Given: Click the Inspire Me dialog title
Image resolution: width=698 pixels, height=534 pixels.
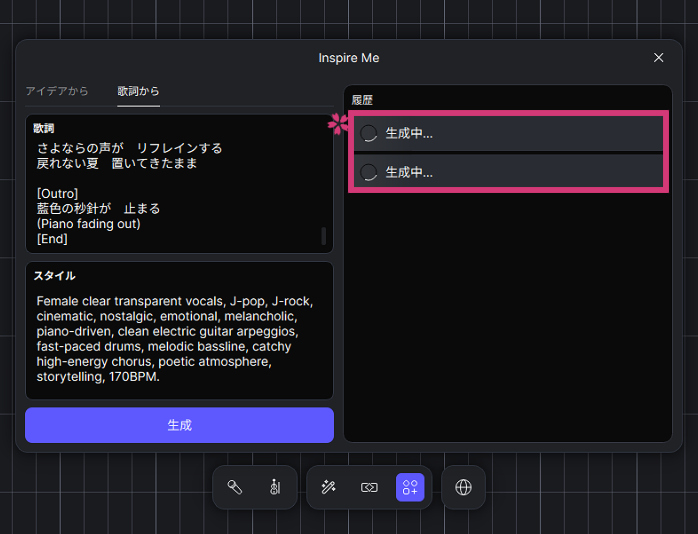Looking at the screenshot, I should tap(349, 58).
